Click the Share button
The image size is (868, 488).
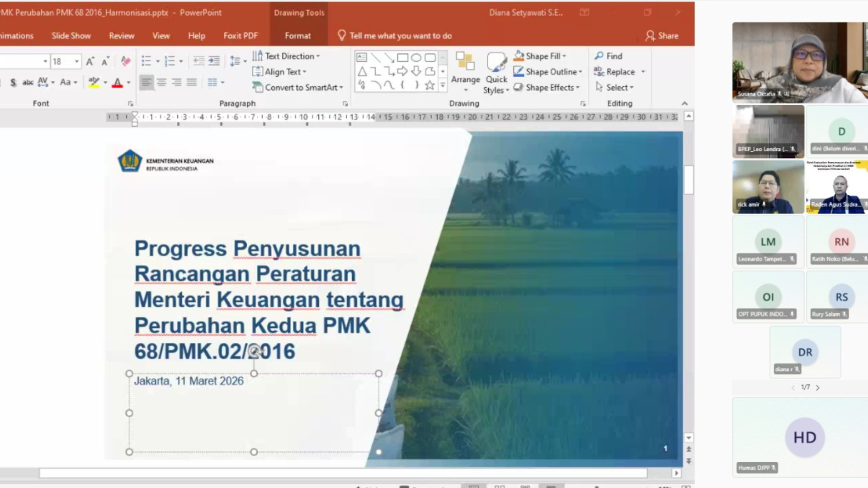click(662, 36)
